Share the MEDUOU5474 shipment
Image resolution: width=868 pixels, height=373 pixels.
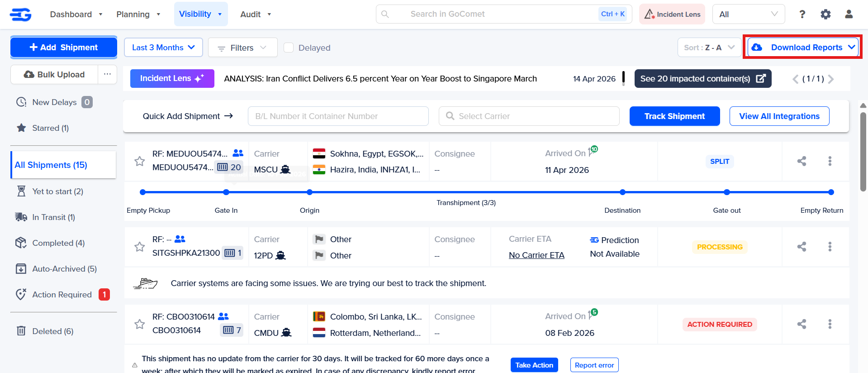[x=802, y=161]
